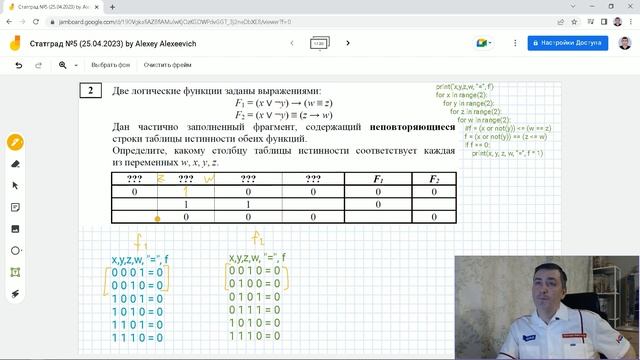Viewport: 640px width, 360px height.
Task: Open the frame bar thumbnail
Action: pos(320,43)
